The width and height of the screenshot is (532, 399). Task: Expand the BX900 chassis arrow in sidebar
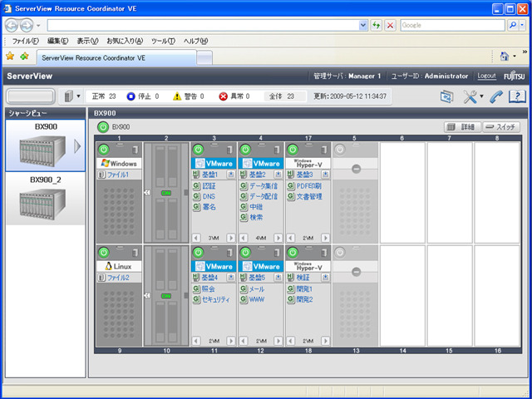(77, 146)
